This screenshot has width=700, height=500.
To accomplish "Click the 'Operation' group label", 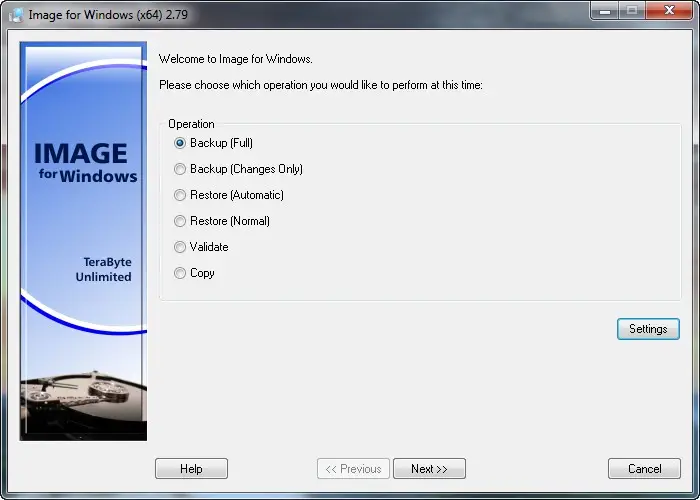I will 191,124.
